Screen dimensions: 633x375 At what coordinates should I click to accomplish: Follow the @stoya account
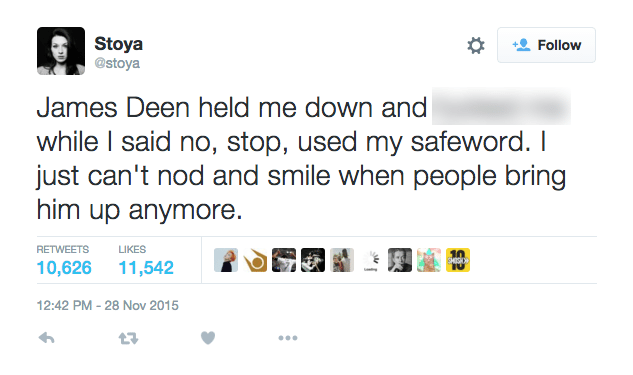pyautogui.click(x=546, y=45)
